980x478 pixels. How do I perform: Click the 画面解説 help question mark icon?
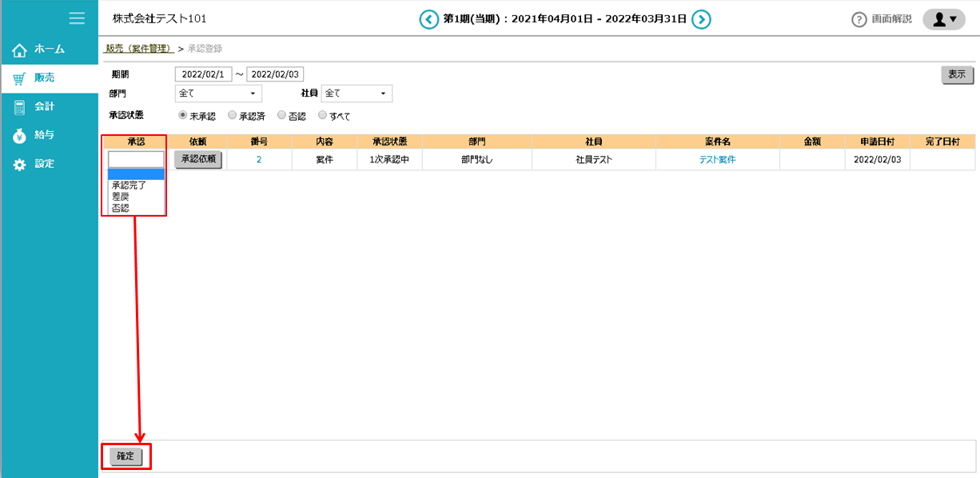859,19
